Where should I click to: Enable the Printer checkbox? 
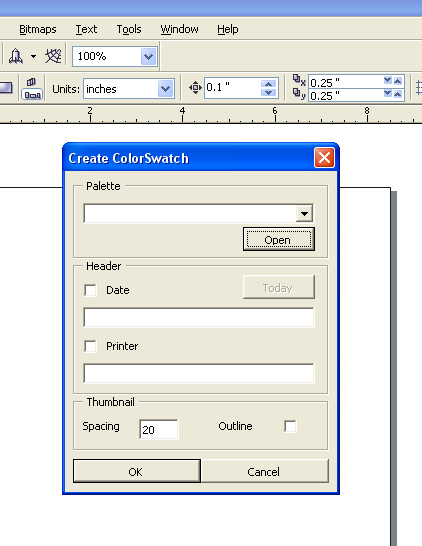(91, 346)
